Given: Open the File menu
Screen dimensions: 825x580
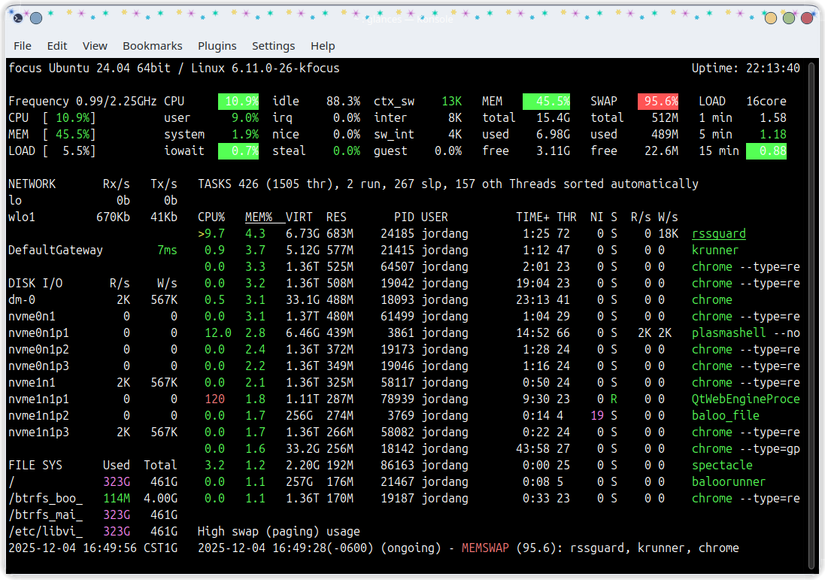Looking at the screenshot, I should point(22,45).
